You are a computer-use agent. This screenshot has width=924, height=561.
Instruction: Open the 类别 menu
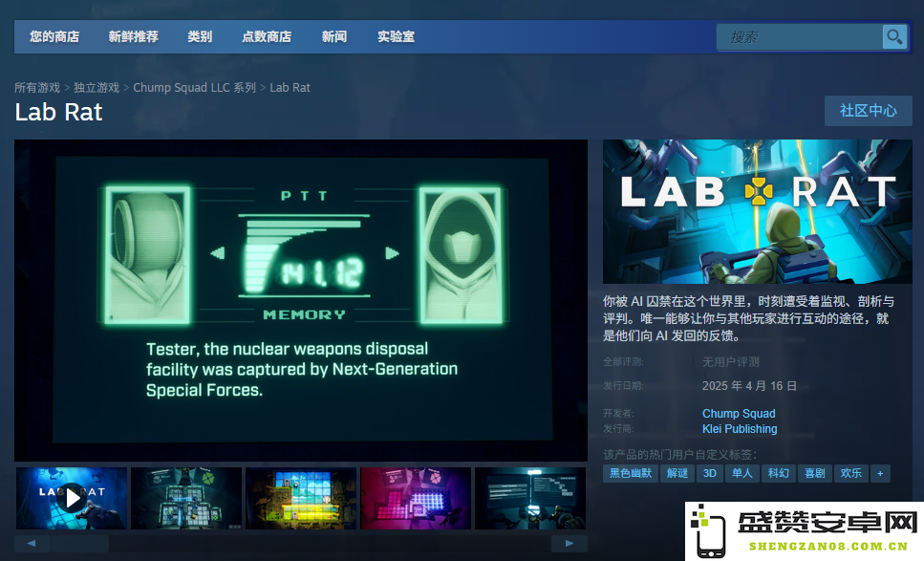point(200,36)
